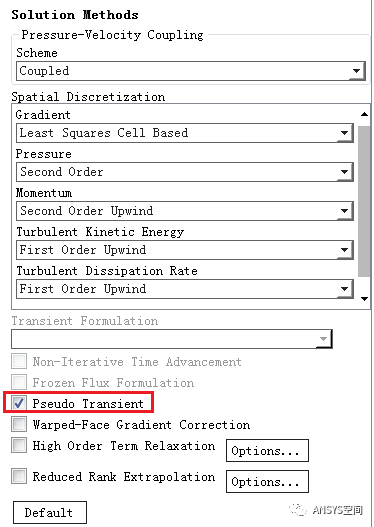
Task: Click the ANSYS watermark logo icon
Action: 298,510
